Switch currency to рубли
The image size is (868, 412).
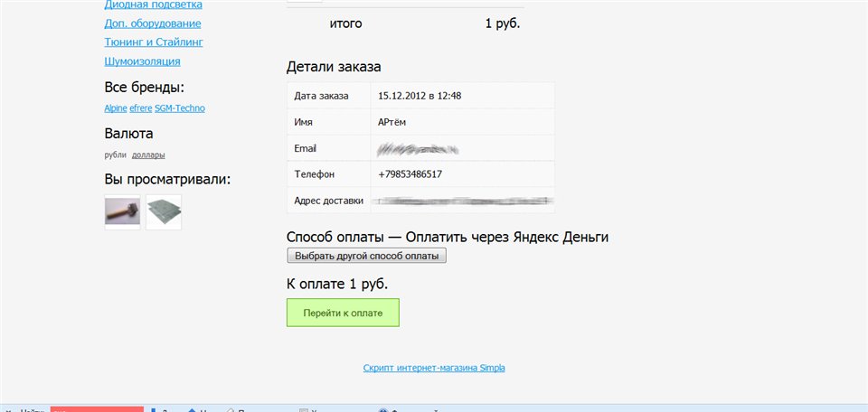(115, 154)
